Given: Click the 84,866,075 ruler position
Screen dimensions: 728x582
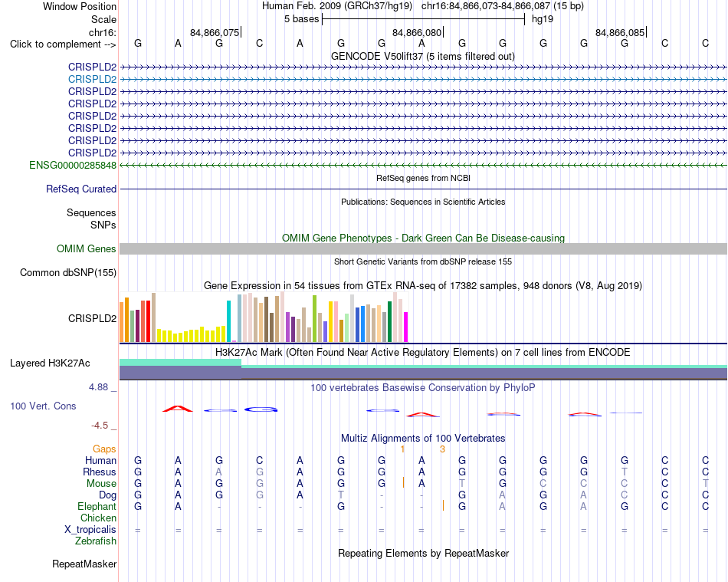Looking at the screenshot, I should tap(215, 32).
